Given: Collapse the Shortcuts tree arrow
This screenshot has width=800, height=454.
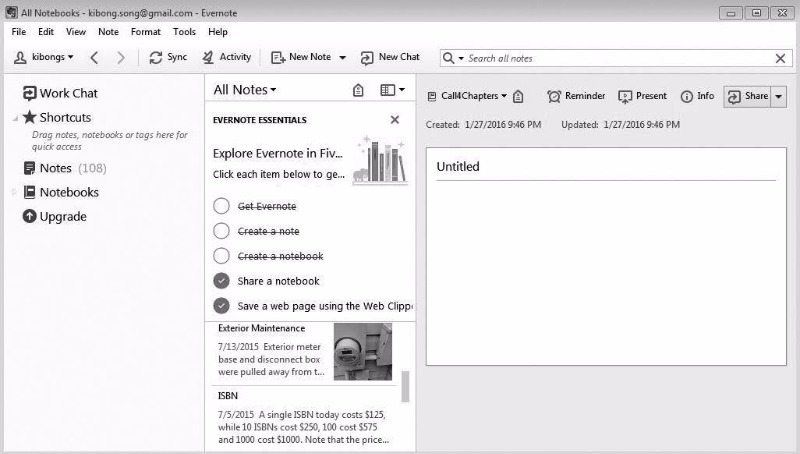Looking at the screenshot, I should tap(15, 118).
